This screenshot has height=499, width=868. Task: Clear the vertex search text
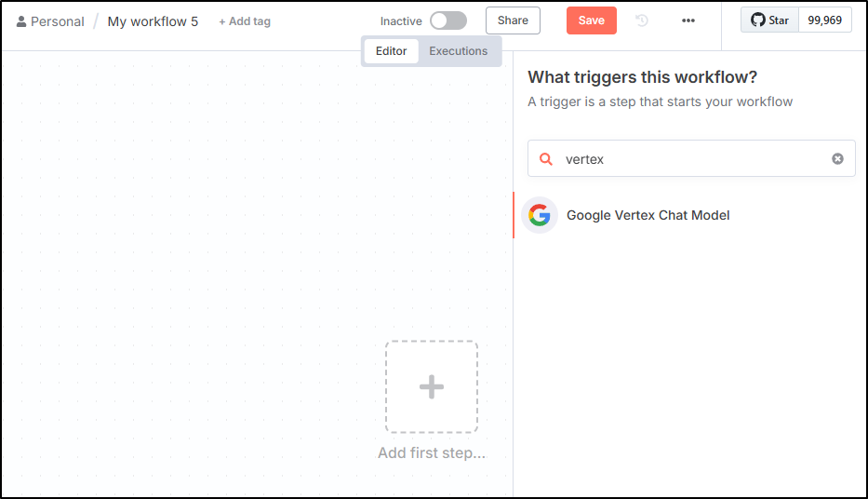(x=837, y=159)
